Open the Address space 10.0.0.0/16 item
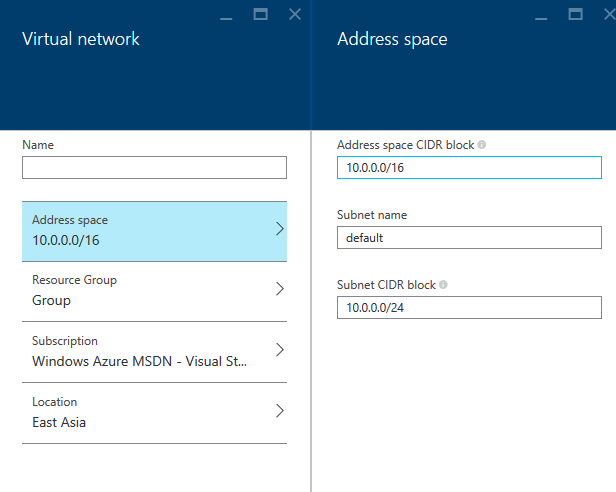This screenshot has height=492, width=616. (x=154, y=231)
